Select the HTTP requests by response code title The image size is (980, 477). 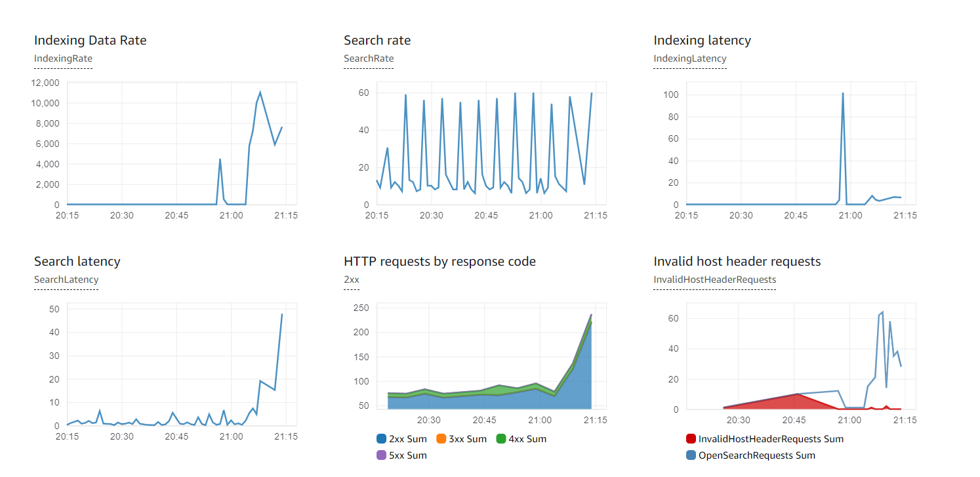click(440, 261)
